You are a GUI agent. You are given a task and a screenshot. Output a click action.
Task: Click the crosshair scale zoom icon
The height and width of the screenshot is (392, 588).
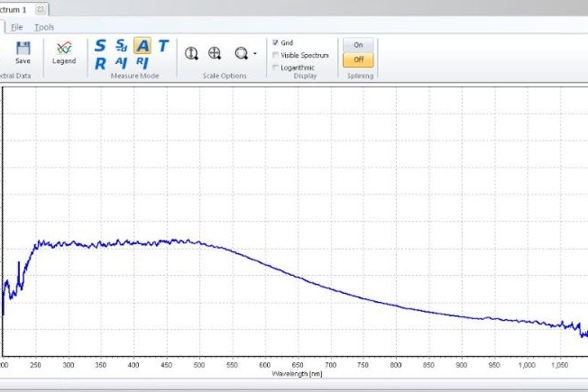tap(215, 53)
